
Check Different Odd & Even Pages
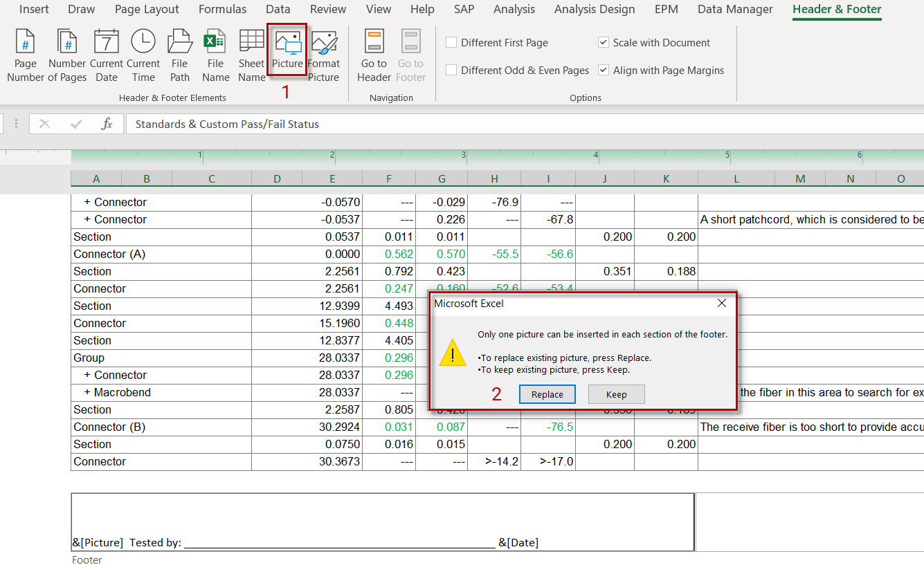point(451,71)
